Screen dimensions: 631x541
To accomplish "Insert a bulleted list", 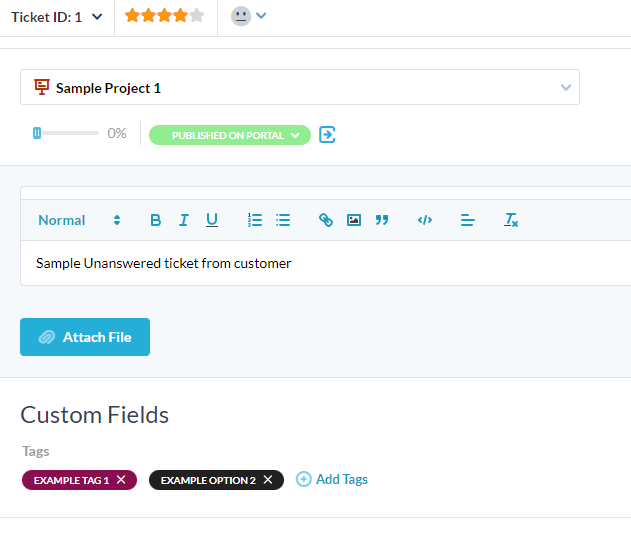I will coord(283,220).
